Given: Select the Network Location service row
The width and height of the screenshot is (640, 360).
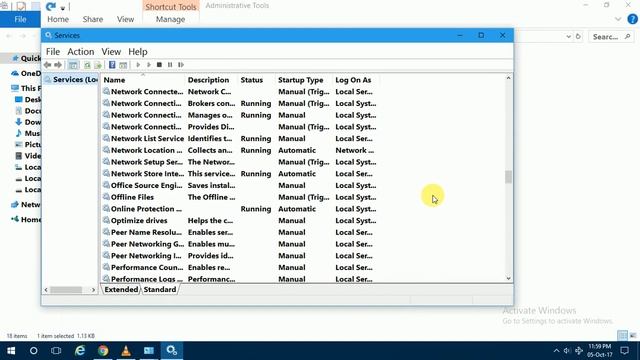Looking at the screenshot, I should click(x=240, y=151).
